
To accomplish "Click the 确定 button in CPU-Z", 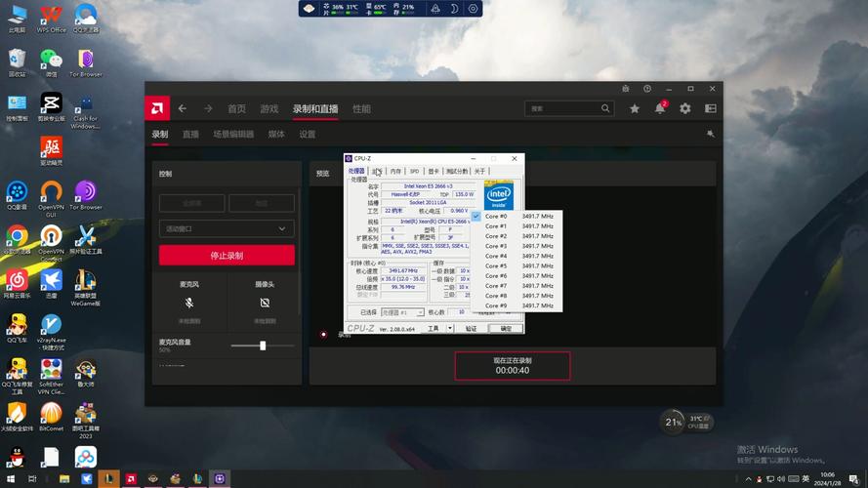I will (x=506, y=328).
